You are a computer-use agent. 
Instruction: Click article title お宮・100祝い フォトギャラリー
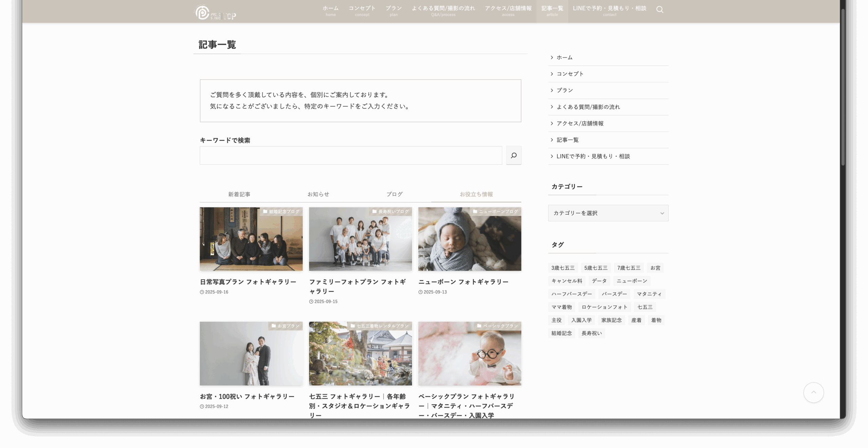coord(247,396)
